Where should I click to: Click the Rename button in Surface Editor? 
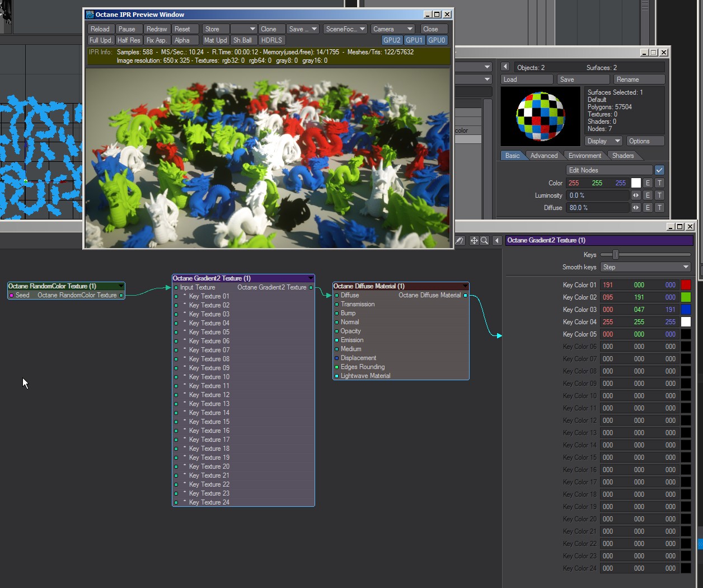639,80
